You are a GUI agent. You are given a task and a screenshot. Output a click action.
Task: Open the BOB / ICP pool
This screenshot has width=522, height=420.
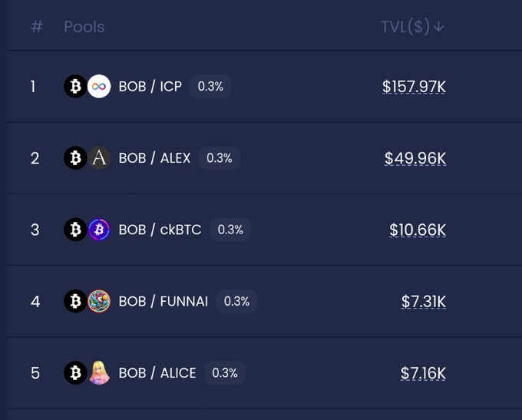[x=150, y=87]
